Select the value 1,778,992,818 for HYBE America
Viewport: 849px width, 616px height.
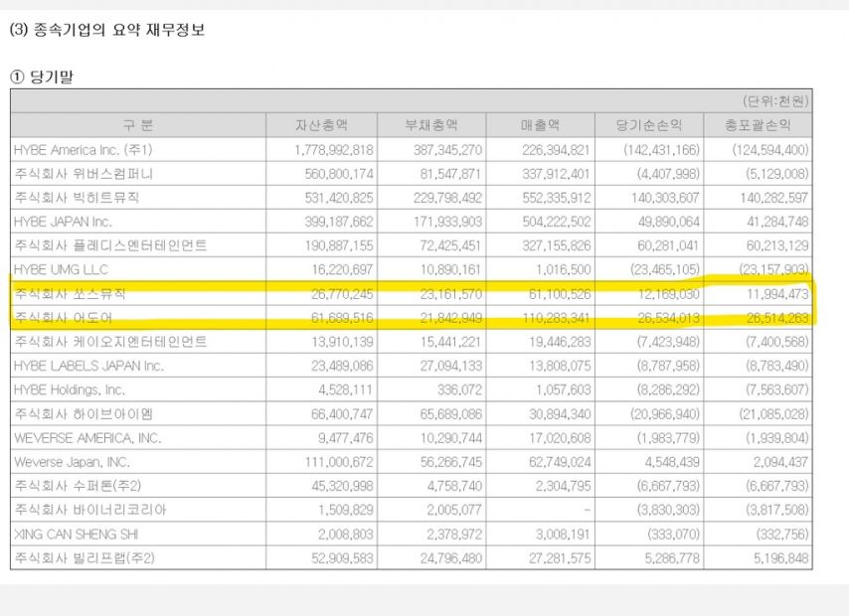[x=334, y=149]
